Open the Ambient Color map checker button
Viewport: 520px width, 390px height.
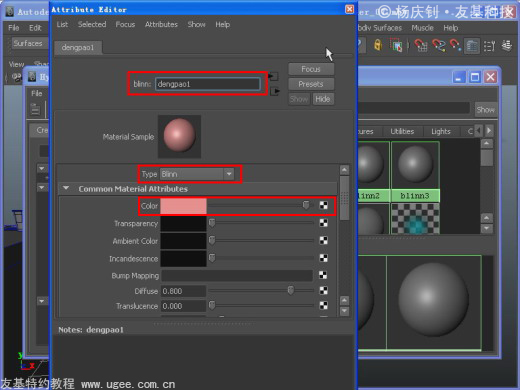[x=323, y=240]
